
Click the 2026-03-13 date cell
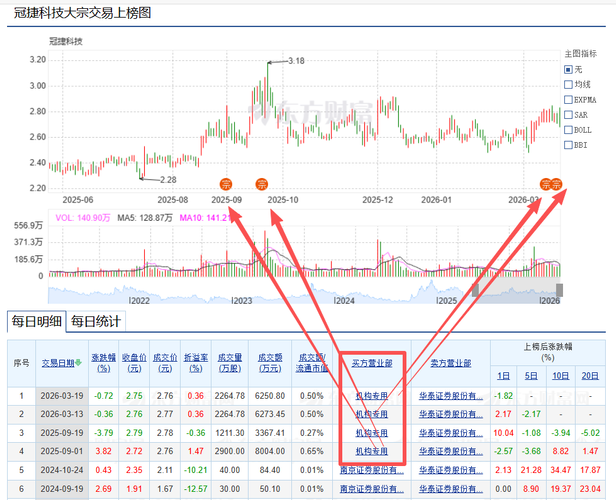point(62,414)
